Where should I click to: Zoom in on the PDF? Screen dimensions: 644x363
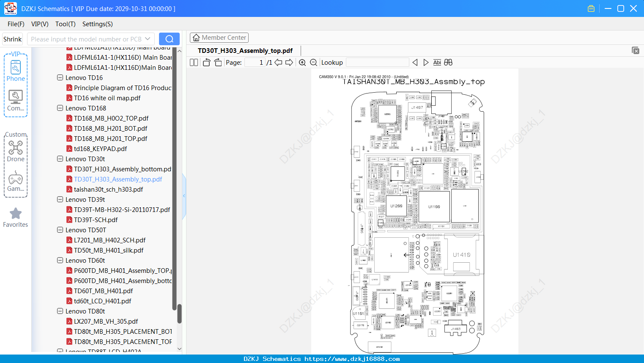[x=302, y=63]
